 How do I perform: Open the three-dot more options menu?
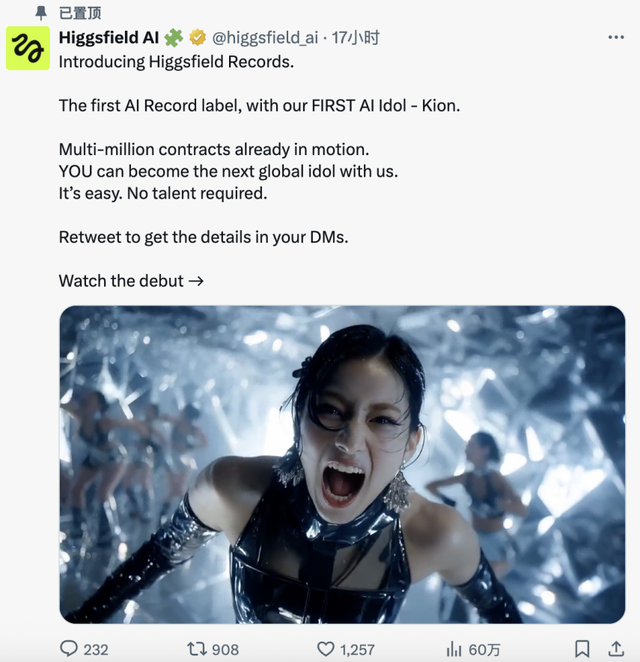coord(616,38)
